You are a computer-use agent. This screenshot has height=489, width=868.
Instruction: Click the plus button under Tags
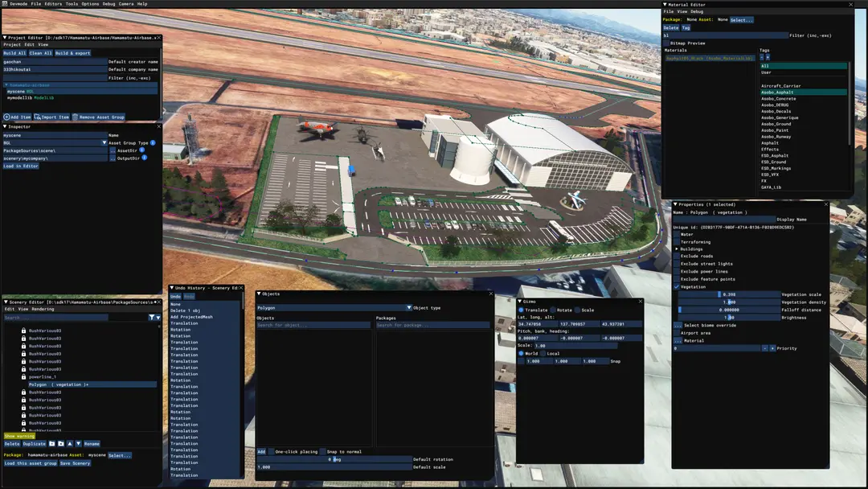pos(768,57)
